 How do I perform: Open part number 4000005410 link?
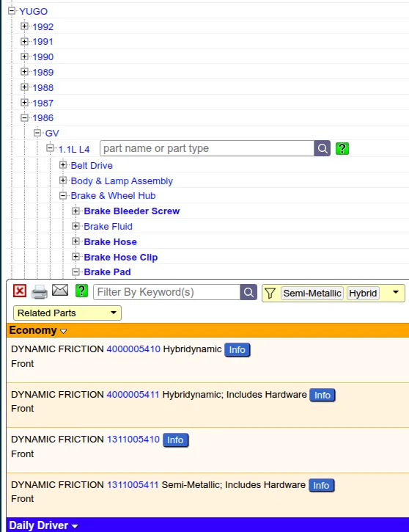pos(133,349)
